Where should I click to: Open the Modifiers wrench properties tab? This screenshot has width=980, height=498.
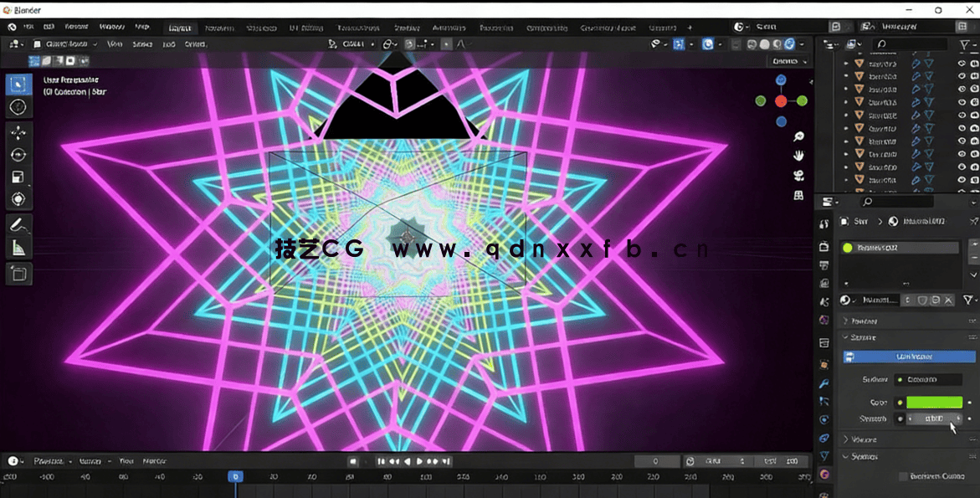(824, 383)
